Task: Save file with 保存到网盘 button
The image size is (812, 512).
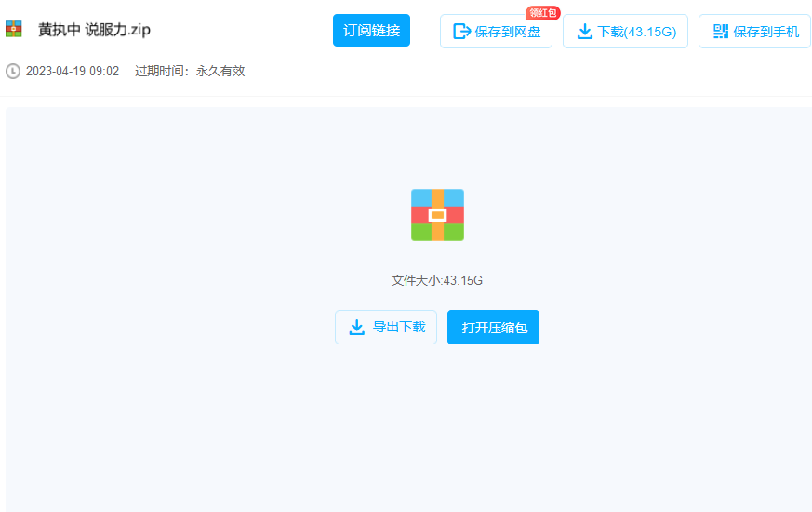Action: (496, 31)
